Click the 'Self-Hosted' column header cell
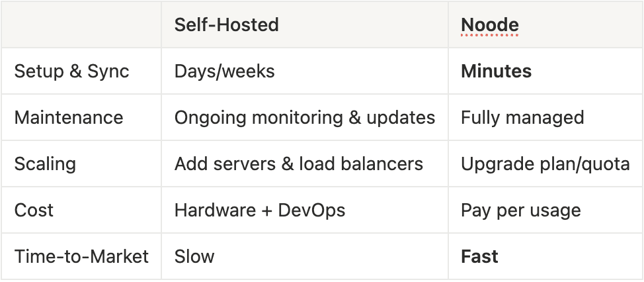This screenshot has height=282, width=644. [226, 25]
